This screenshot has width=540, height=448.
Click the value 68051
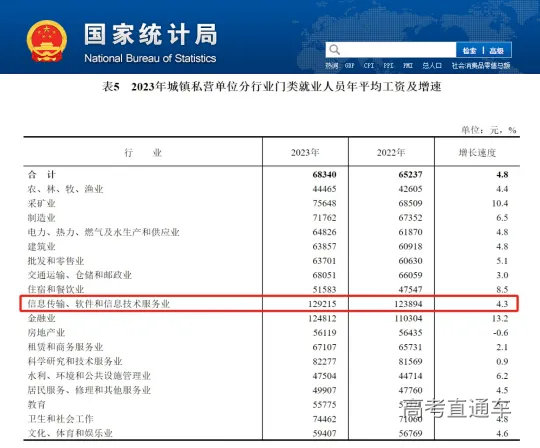pyautogui.click(x=324, y=275)
